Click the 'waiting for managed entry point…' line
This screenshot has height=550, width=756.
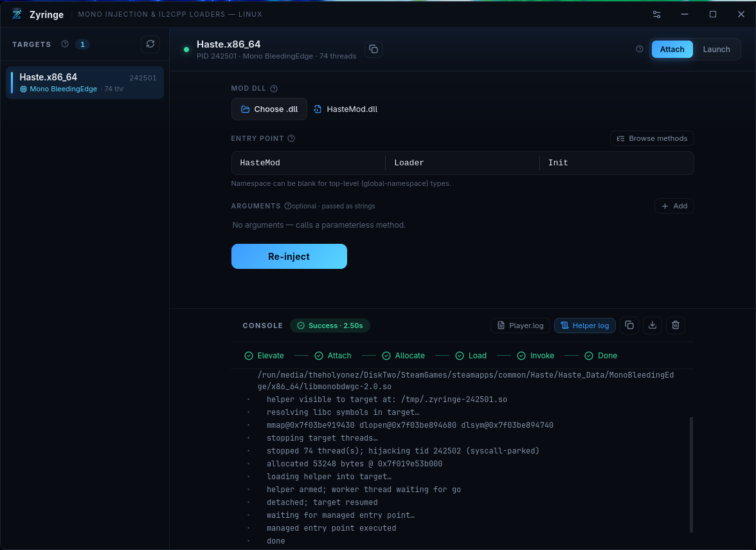341,515
